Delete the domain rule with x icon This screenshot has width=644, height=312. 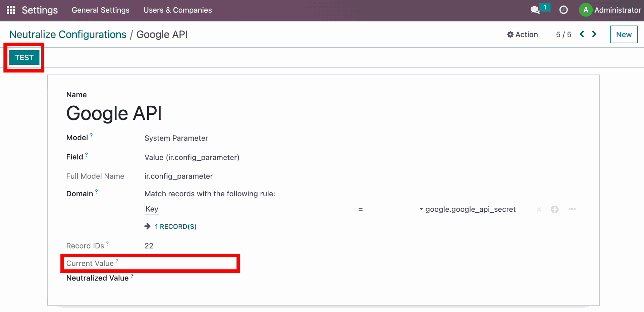(x=539, y=210)
